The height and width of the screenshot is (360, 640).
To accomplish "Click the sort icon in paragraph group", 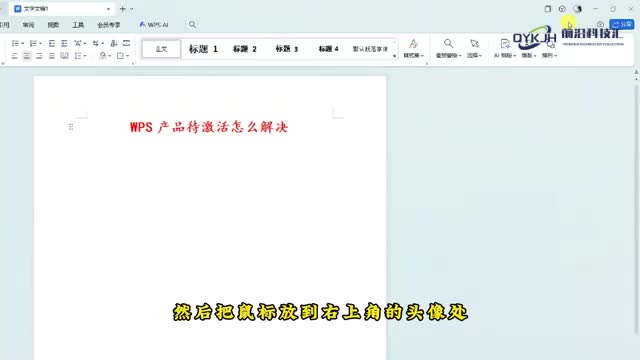I will pyautogui.click(x=114, y=43).
